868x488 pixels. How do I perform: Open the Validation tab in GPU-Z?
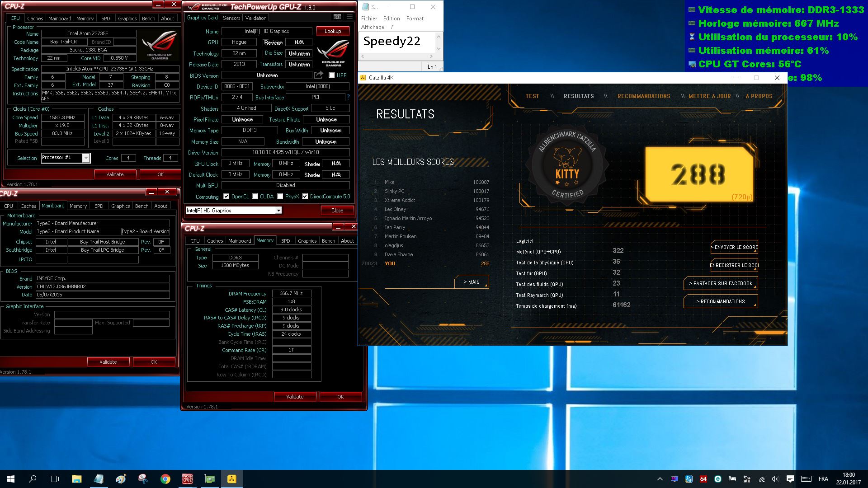click(256, 18)
